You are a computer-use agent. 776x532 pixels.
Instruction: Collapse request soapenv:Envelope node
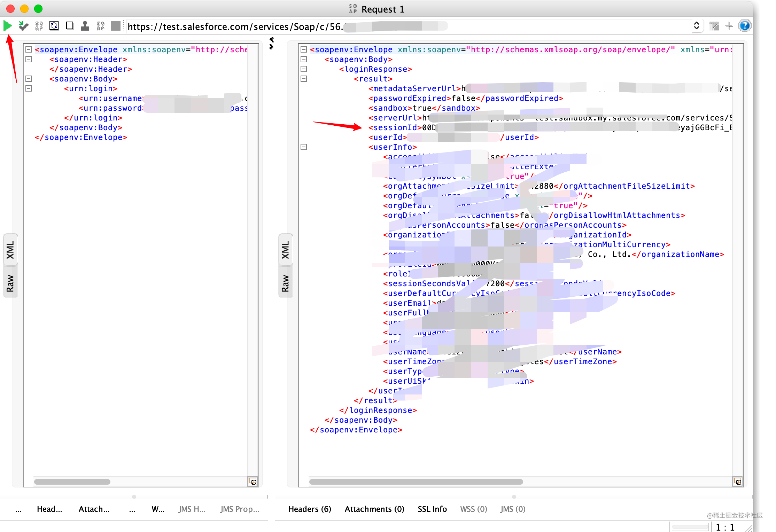pos(29,50)
